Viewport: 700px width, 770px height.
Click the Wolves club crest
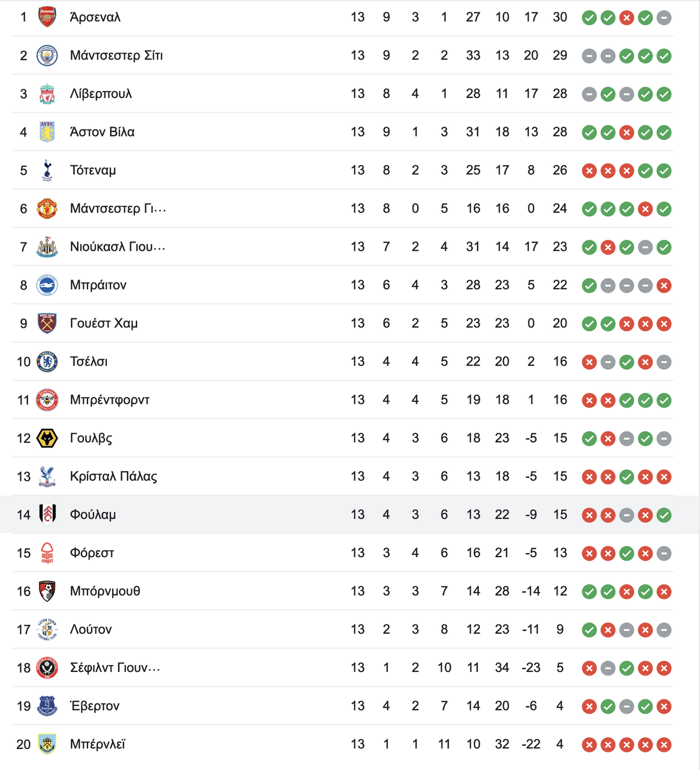tap(47, 438)
